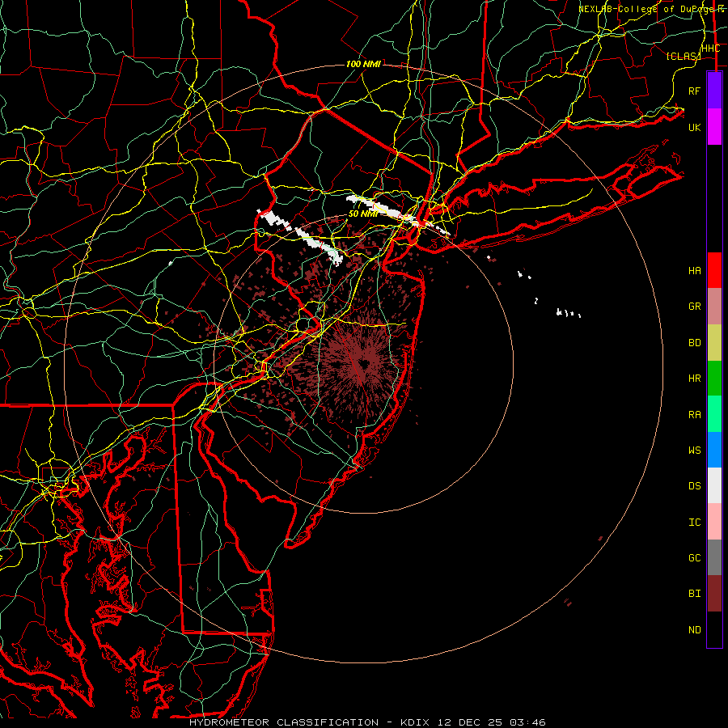Screen dimensions: 728x728
Task: Click the purple RF legend color swatch
Action: (714, 91)
